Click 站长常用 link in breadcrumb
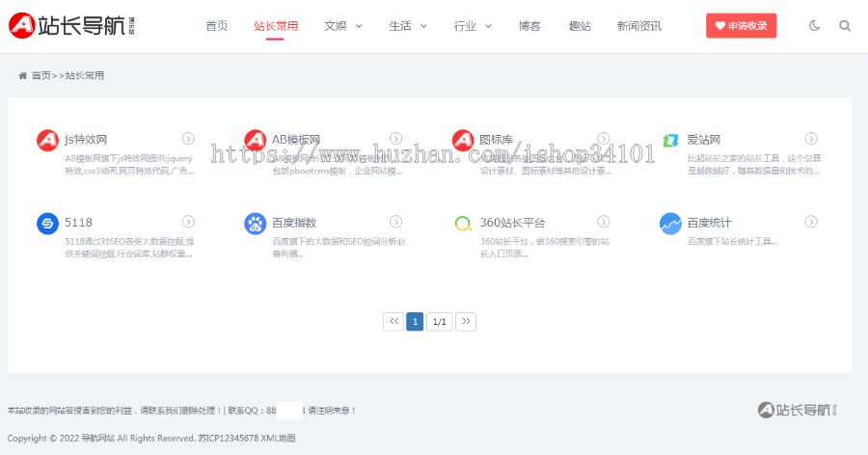The image size is (868, 455). tap(85, 76)
